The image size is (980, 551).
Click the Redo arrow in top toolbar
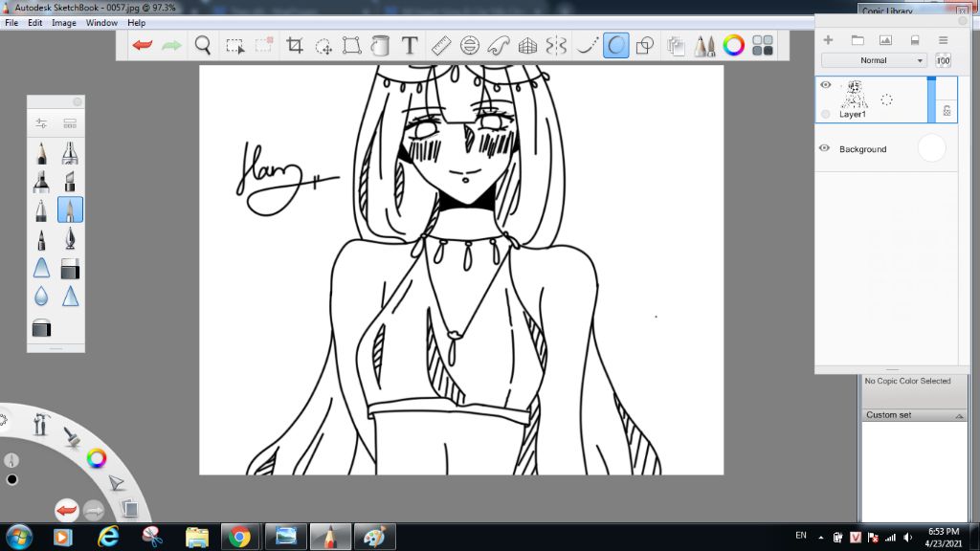[171, 45]
